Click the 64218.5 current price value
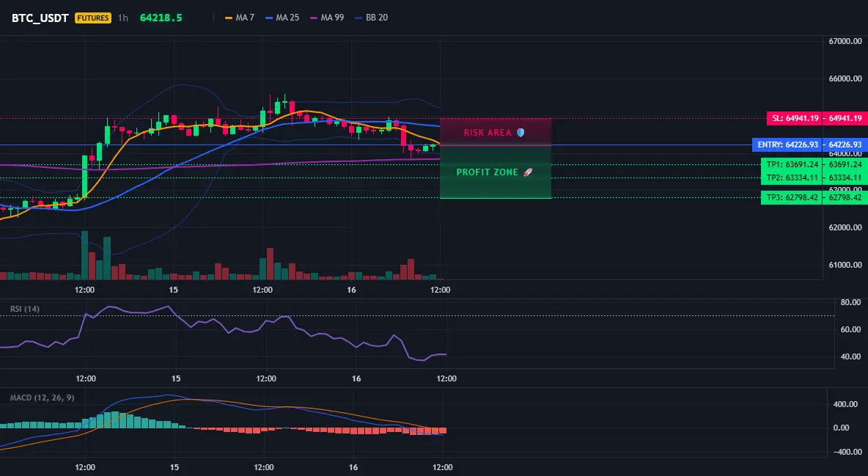 click(x=161, y=18)
